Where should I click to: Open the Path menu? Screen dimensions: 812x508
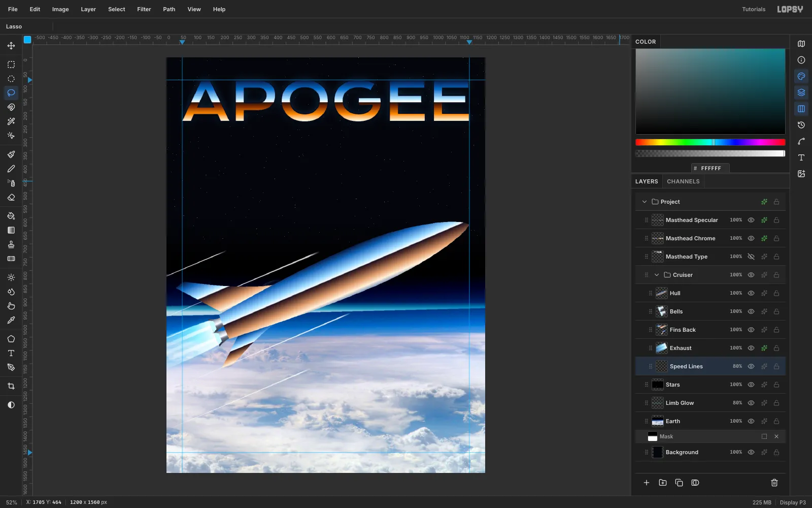[x=169, y=9]
